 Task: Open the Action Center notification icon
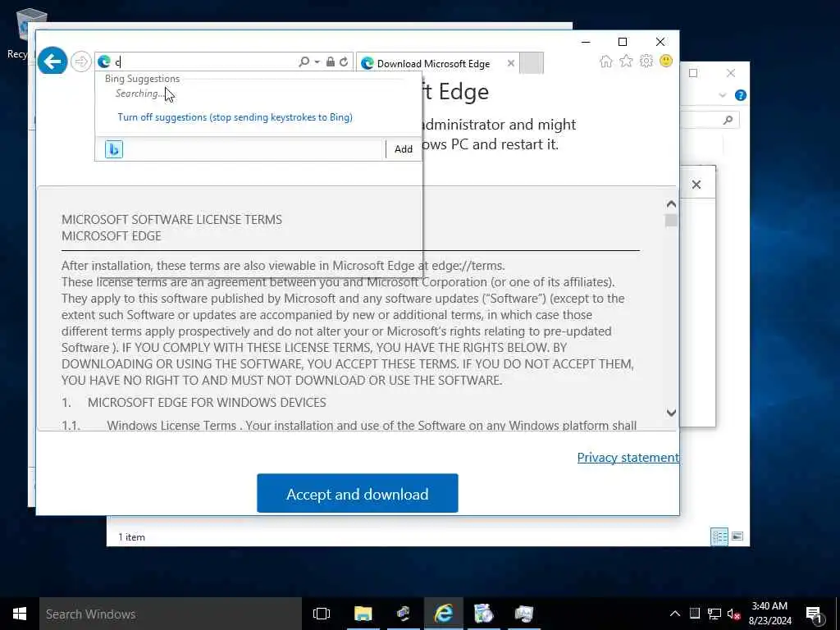(814, 614)
